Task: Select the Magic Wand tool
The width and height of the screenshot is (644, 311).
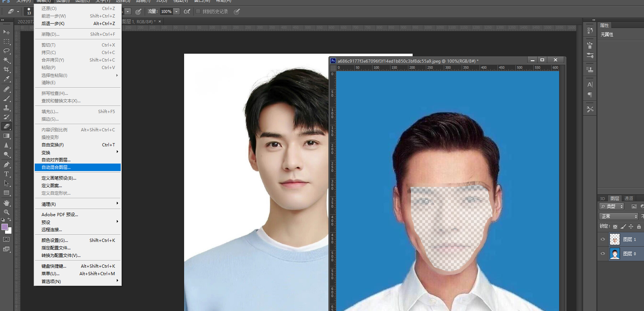Action: (x=6, y=60)
